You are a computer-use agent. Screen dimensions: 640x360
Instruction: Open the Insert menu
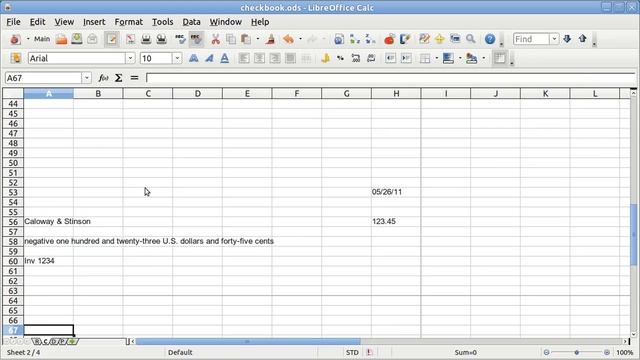pos(94,22)
